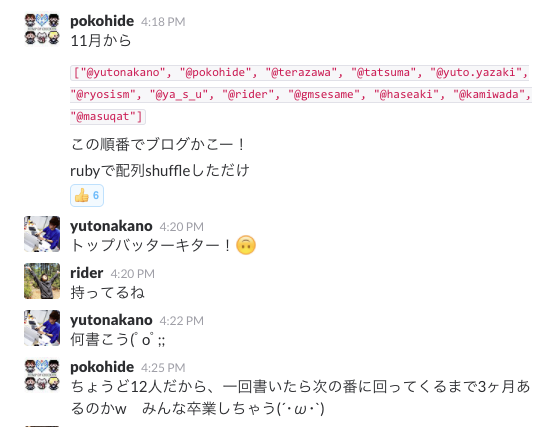Click the rider username
The width and height of the screenshot is (556, 427).
[87, 273]
